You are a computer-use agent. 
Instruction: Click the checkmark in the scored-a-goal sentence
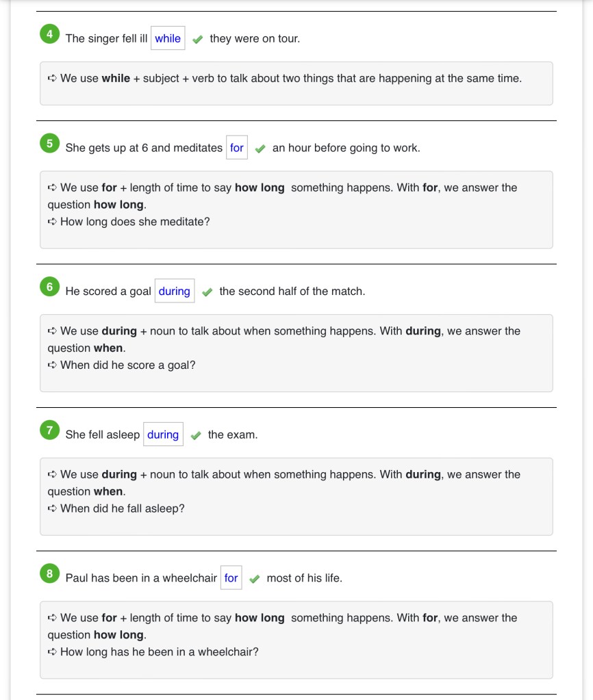[x=207, y=292]
